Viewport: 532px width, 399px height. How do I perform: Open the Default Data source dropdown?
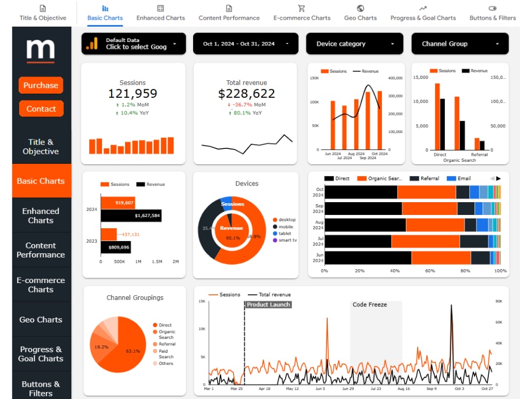pos(134,44)
